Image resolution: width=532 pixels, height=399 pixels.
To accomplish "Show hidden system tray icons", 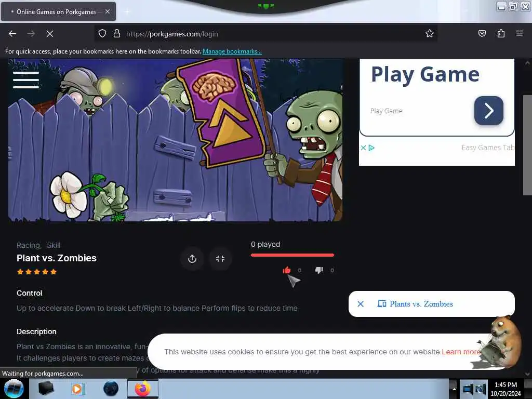I will click(x=454, y=389).
